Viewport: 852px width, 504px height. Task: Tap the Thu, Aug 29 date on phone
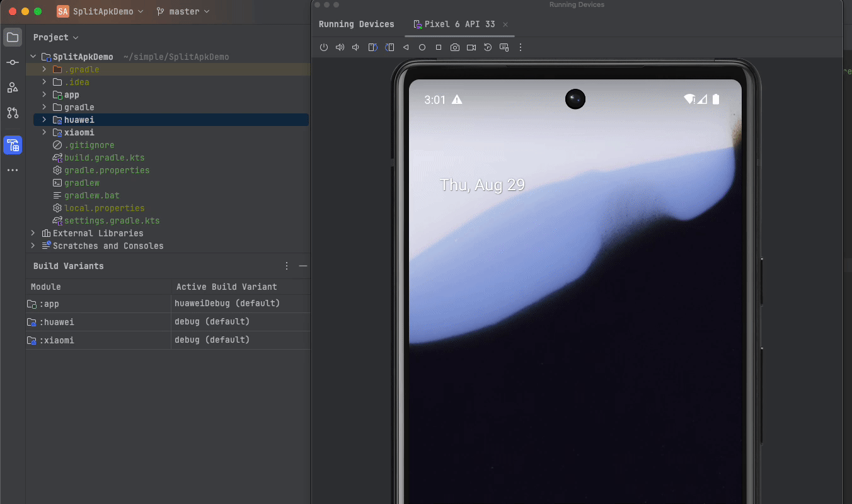coord(482,185)
